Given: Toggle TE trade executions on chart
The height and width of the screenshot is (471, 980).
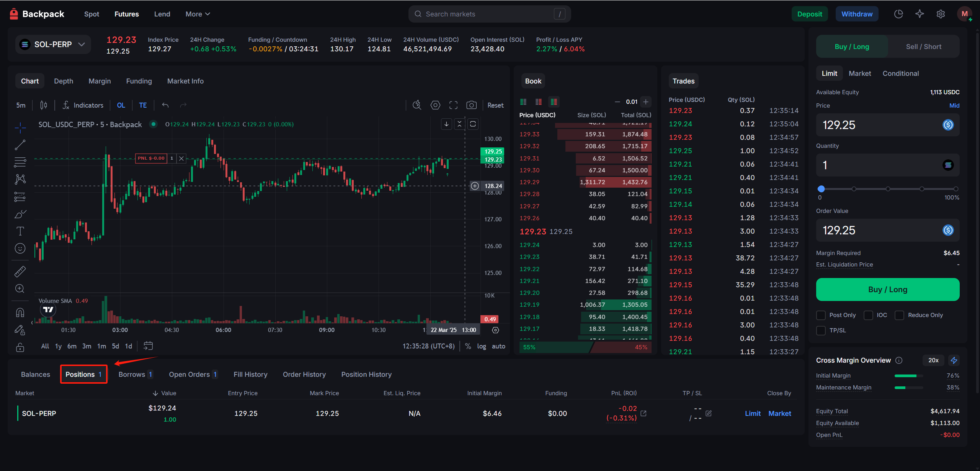Looking at the screenshot, I should tap(143, 105).
